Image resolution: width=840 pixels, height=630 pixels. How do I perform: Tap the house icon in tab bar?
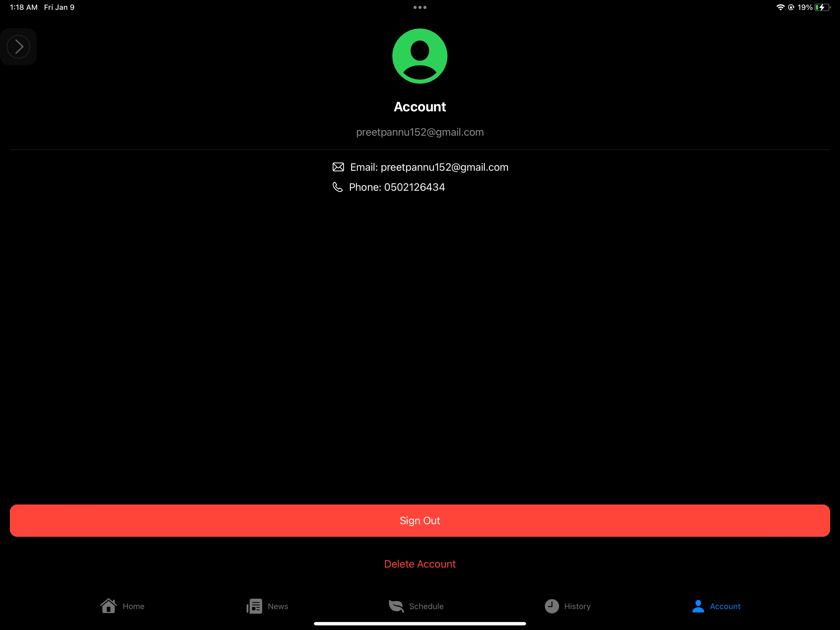point(109,606)
